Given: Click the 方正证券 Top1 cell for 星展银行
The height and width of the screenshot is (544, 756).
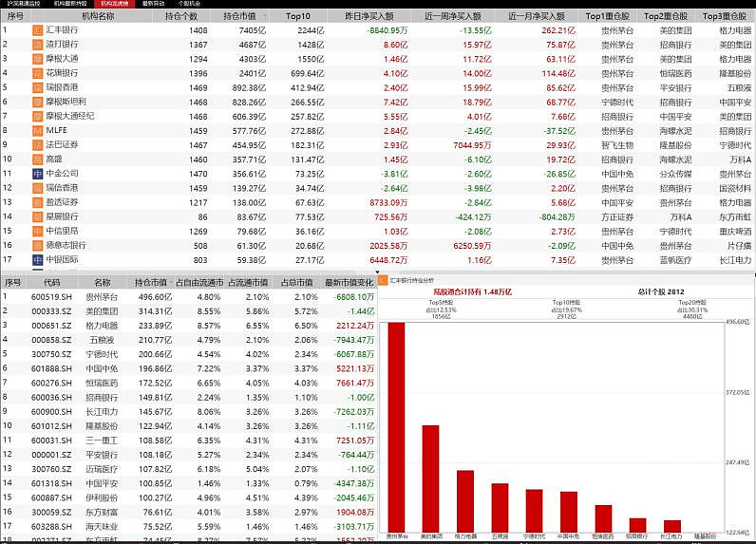Looking at the screenshot, I should 617,217.
